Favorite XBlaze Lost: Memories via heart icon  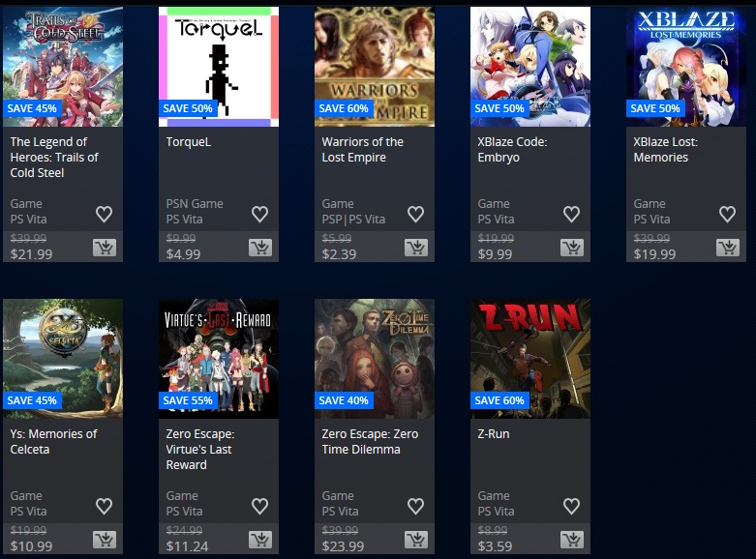click(727, 214)
